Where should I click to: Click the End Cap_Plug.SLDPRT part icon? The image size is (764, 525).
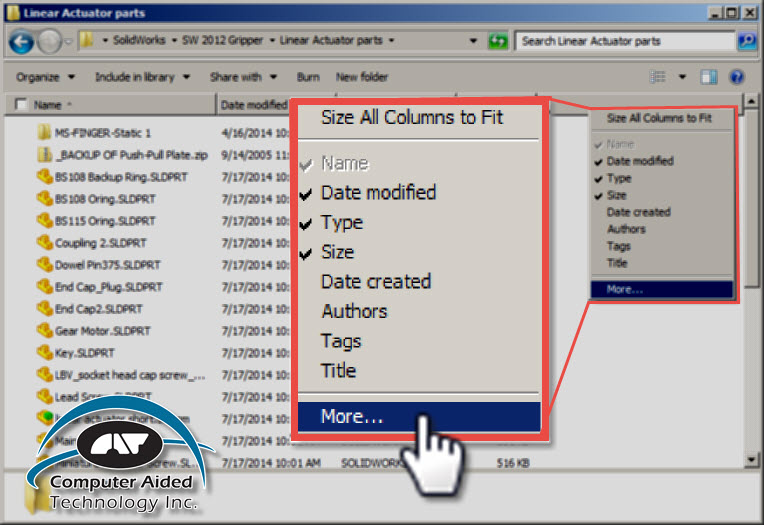44,286
